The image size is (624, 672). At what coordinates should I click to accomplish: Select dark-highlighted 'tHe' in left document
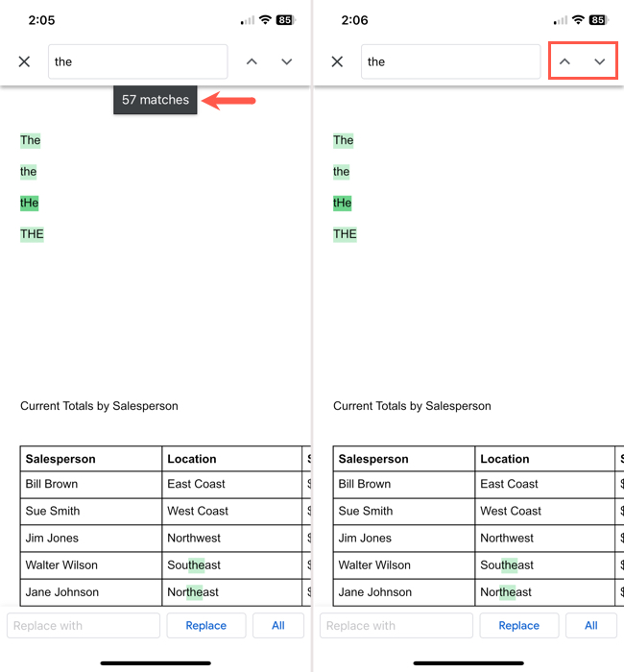pyautogui.click(x=29, y=203)
